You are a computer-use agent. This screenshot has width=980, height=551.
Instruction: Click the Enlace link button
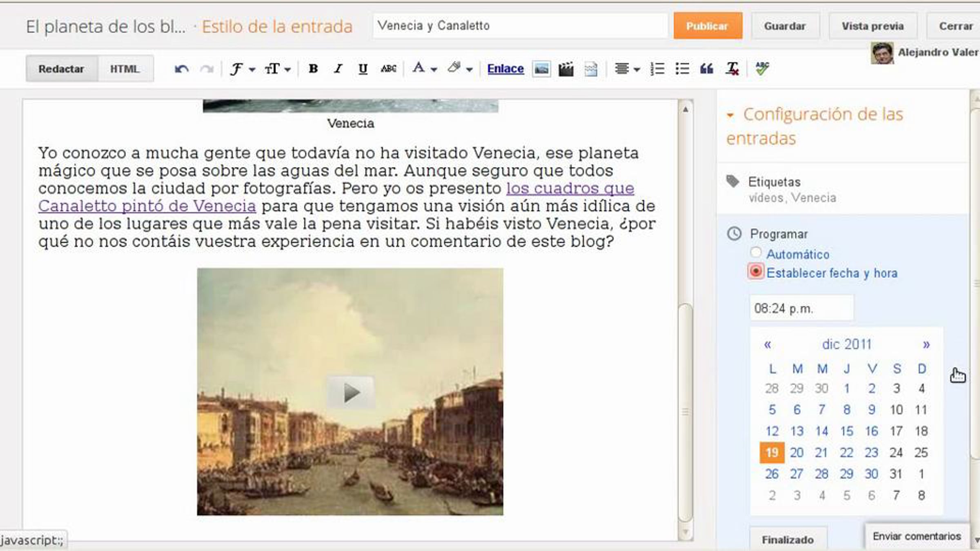click(506, 69)
